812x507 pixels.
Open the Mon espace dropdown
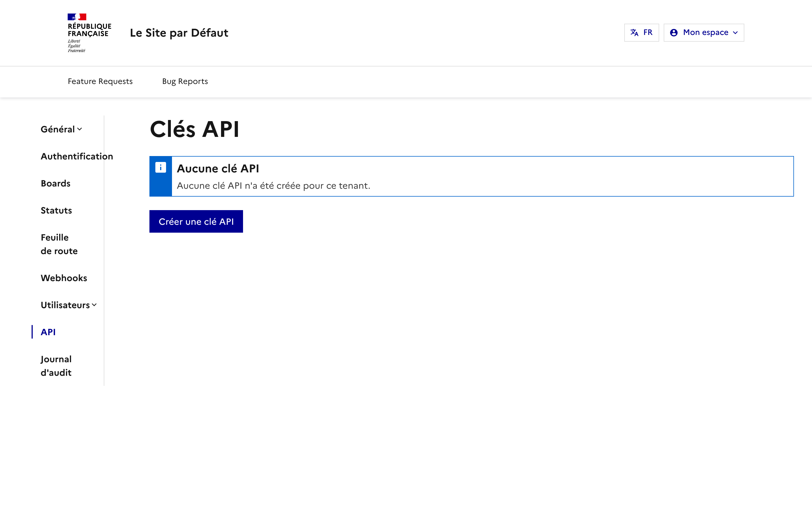pos(703,32)
